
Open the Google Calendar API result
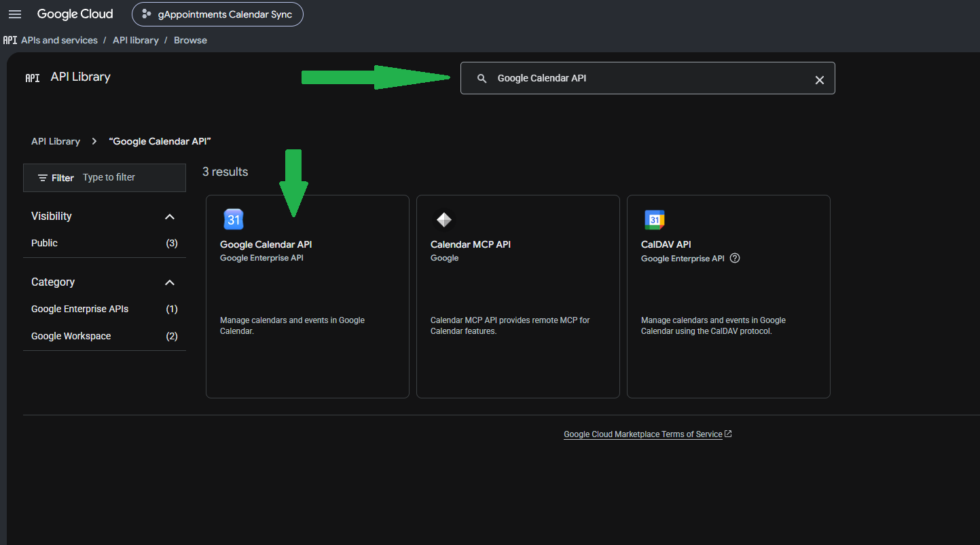(x=308, y=297)
